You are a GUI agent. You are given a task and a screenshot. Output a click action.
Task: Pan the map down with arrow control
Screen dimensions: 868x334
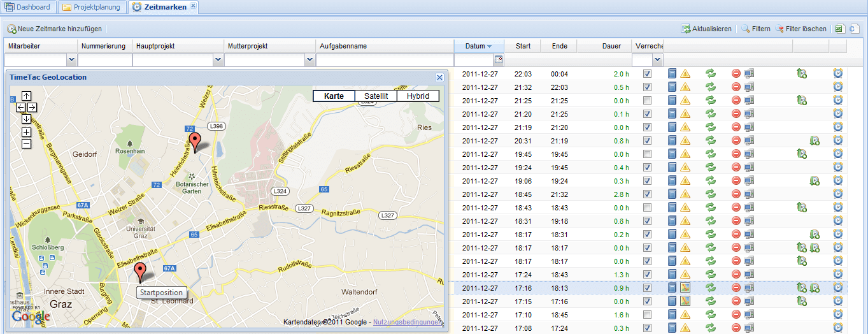(x=26, y=119)
